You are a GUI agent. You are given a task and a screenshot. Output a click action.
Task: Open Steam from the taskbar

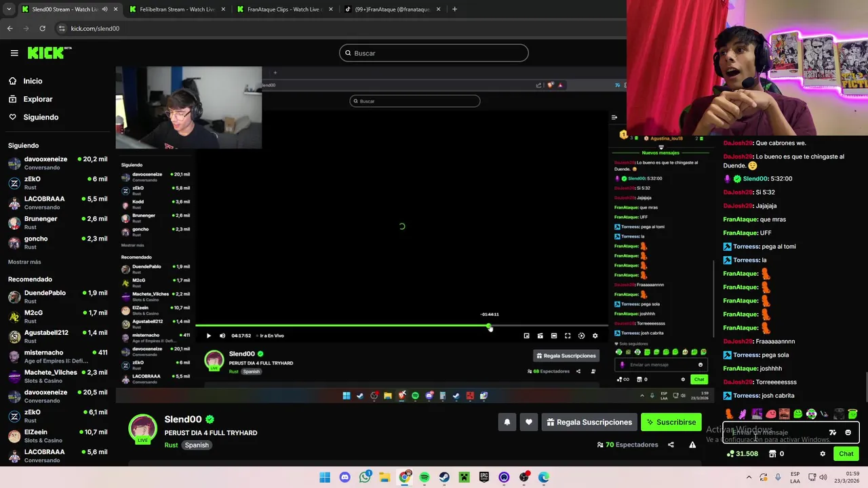(444, 477)
